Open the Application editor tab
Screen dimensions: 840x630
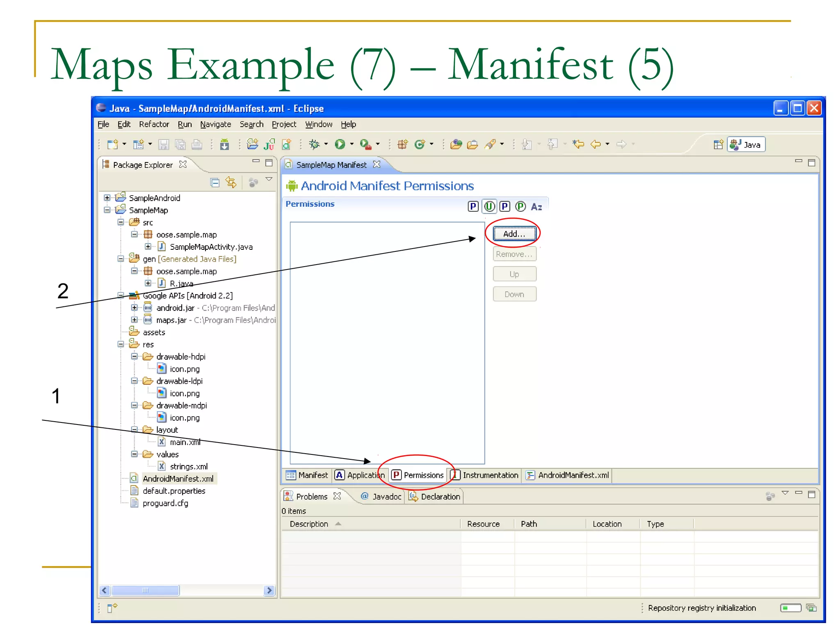point(360,475)
